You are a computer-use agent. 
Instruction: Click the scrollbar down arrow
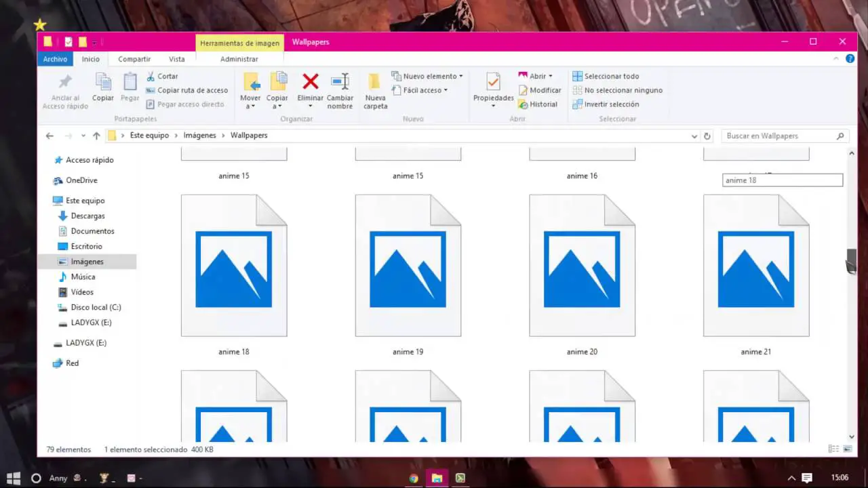(x=852, y=436)
